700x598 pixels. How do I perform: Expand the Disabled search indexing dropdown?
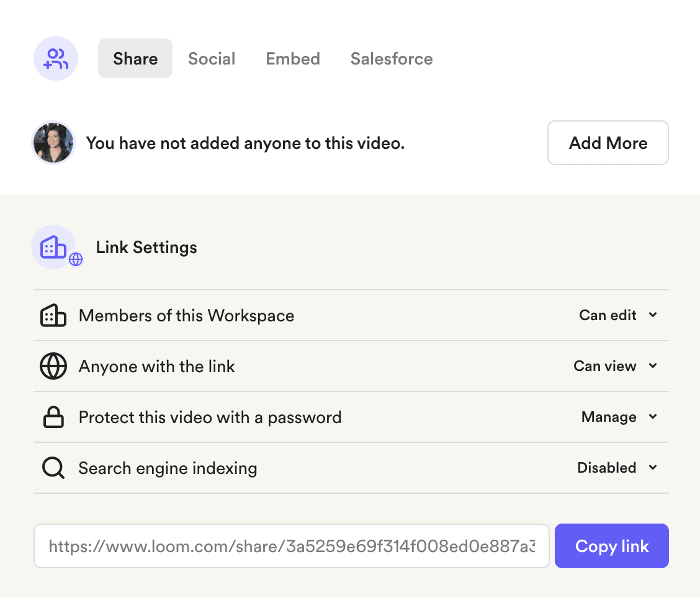(616, 468)
